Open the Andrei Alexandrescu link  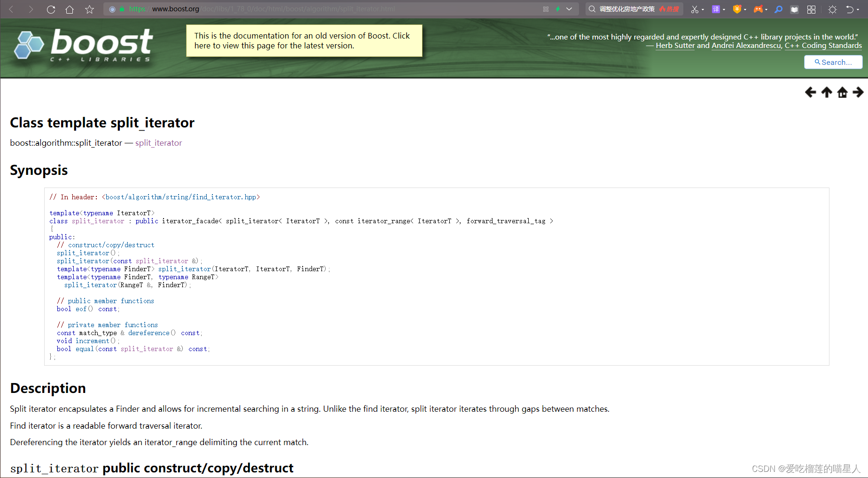coord(746,46)
